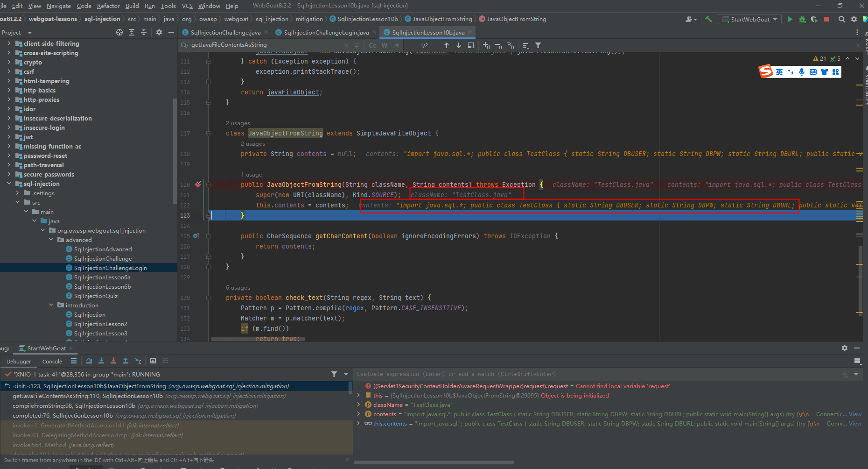Screen dimensions: 868x469
Task: Toggle Match Case (Cc) in the find bar
Action: 372,45
